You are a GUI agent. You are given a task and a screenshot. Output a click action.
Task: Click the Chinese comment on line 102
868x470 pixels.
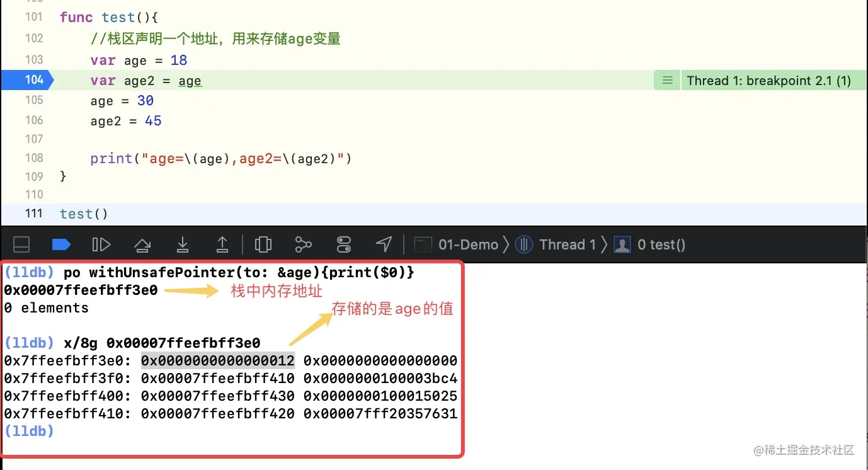(x=215, y=39)
